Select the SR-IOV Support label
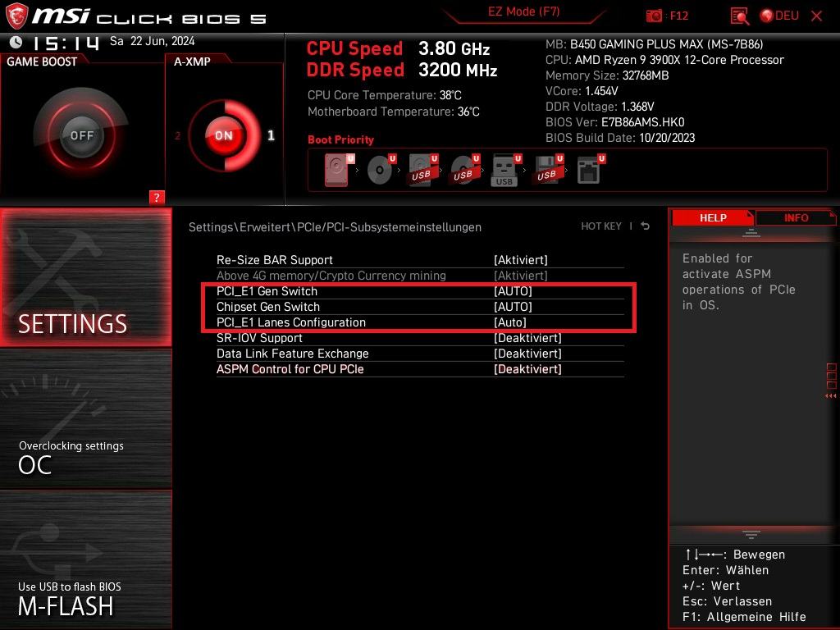 259,338
